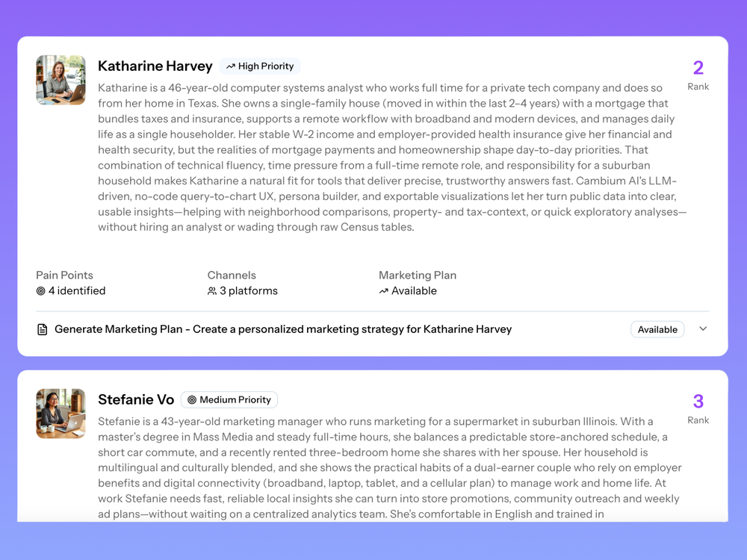This screenshot has width=747, height=560.
Task: Select the name Katharine Harvey
Action: (x=155, y=66)
